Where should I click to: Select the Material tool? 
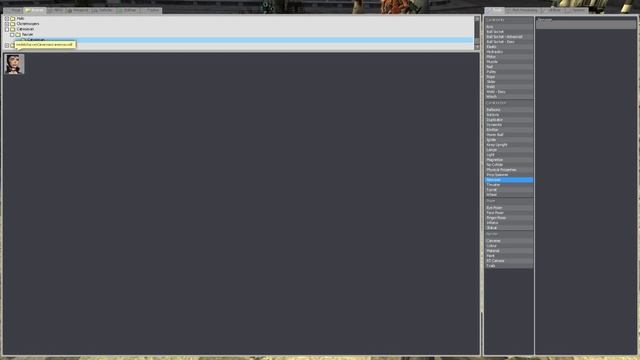pyautogui.click(x=509, y=251)
